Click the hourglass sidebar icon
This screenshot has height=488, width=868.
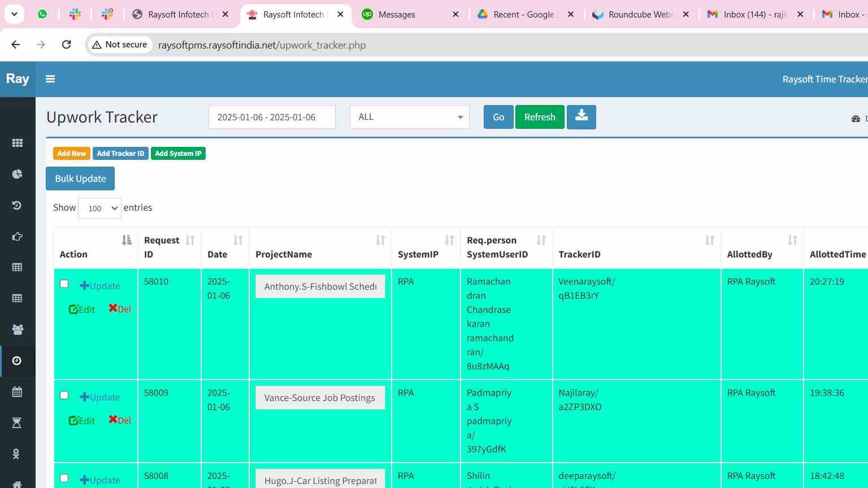tap(18, 422)
